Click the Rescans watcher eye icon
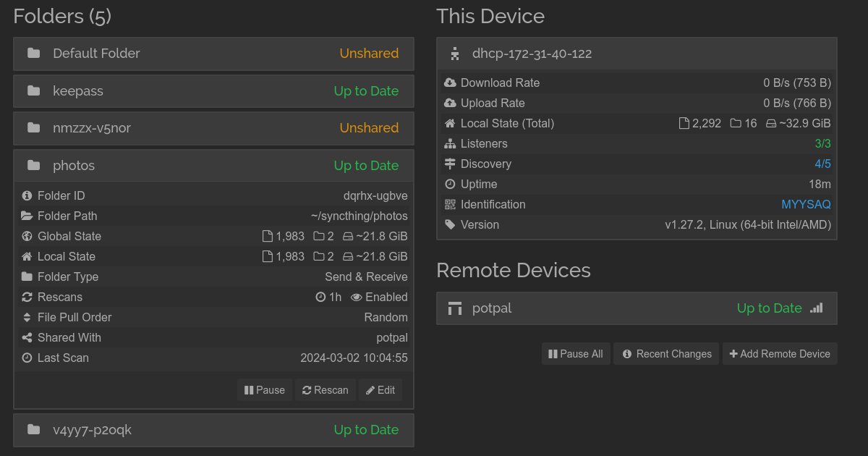 pyautogui.click(x=356, y=297)
